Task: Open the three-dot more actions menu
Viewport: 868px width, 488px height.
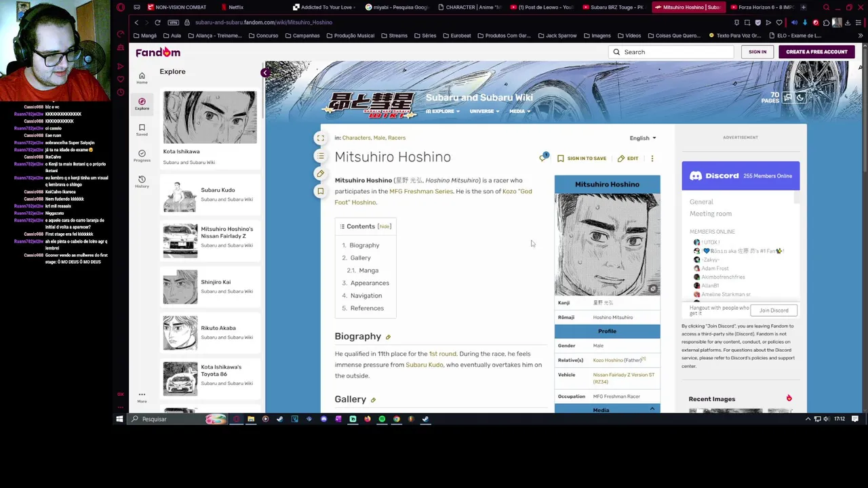Action: (x=652, y=159)
